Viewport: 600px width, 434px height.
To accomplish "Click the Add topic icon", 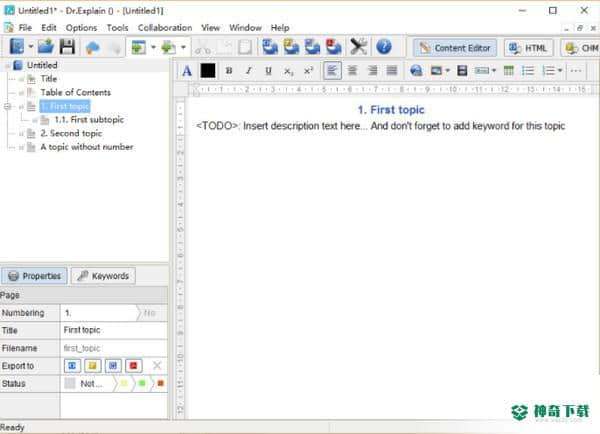I will coord(138,47).
